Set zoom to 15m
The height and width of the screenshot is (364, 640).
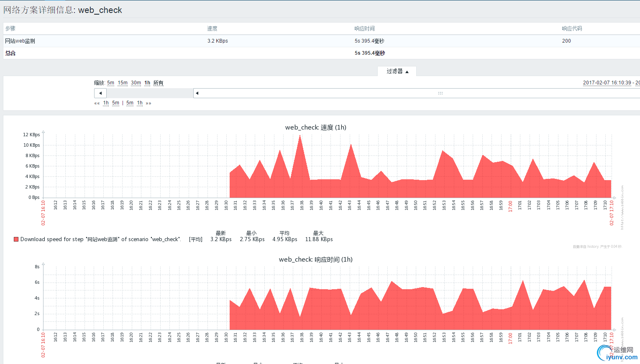coord(123,83)
